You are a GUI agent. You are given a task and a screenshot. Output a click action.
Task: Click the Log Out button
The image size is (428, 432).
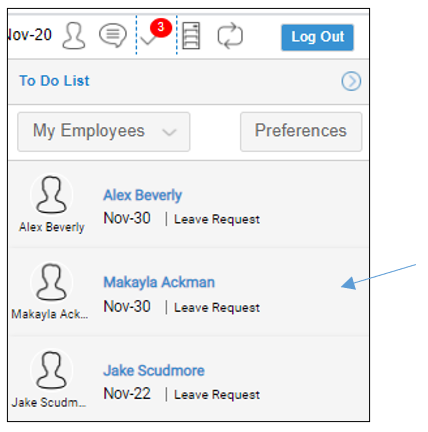[x=317, y=37]
